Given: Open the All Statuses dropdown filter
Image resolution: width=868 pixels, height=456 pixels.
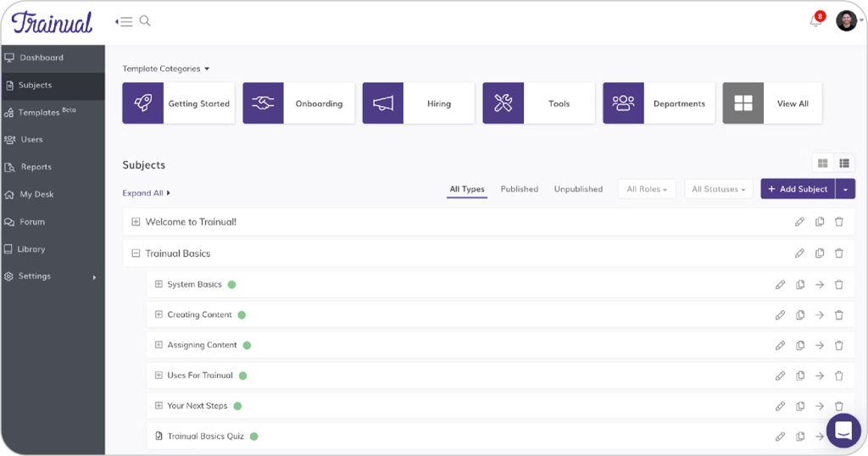Looking at the screenshot, I should tap(718, 189).
